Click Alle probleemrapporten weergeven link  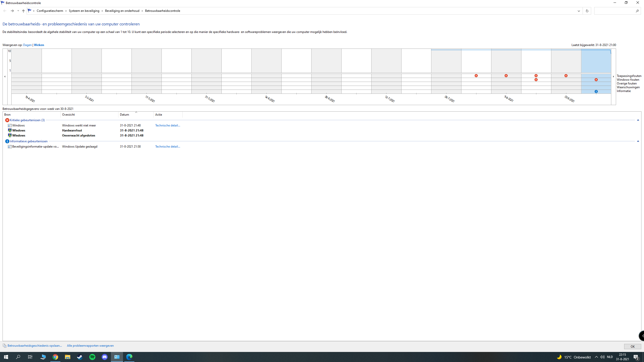[x=90, y=346]
